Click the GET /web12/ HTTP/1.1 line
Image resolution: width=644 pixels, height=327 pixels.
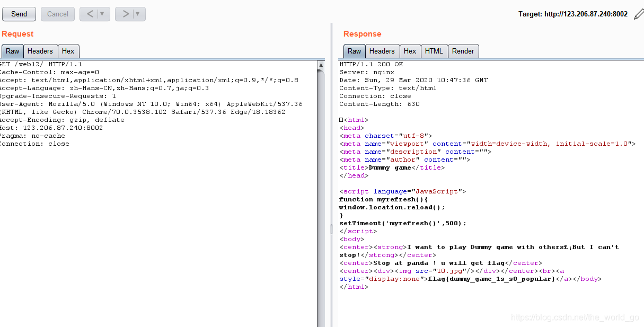pyautogui.click(x=41, y=64)
